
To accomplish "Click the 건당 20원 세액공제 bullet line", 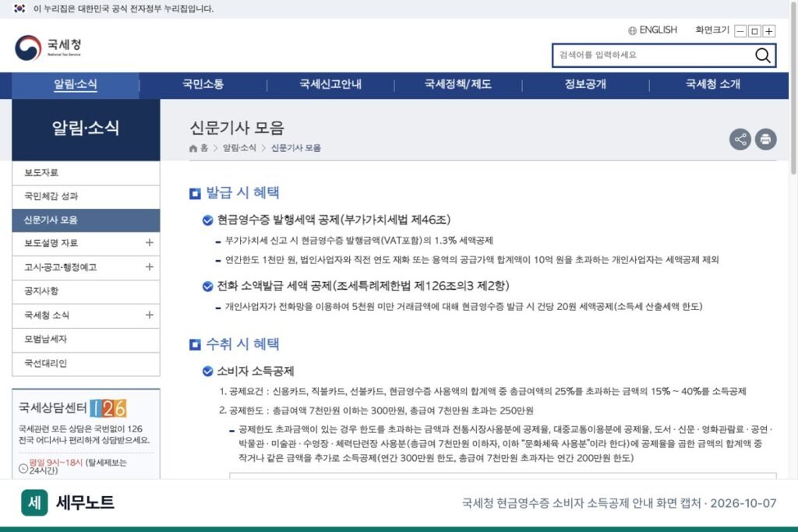I will click(464, 307).
